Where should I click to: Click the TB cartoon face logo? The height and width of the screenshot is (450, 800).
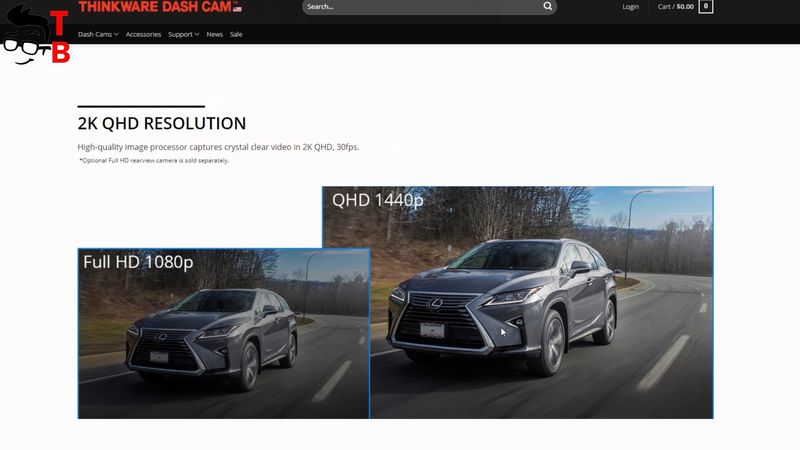click(36, 36)
